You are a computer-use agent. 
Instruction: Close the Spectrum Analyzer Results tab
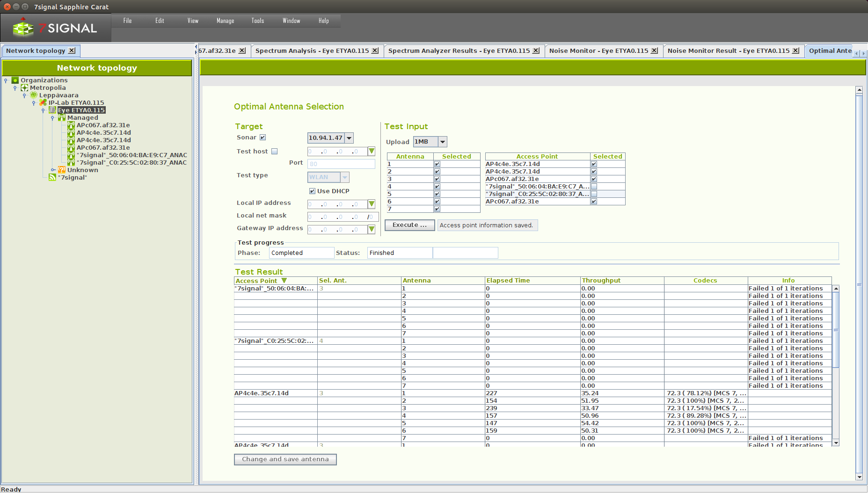pyautogui.click(x=536, y=51)
